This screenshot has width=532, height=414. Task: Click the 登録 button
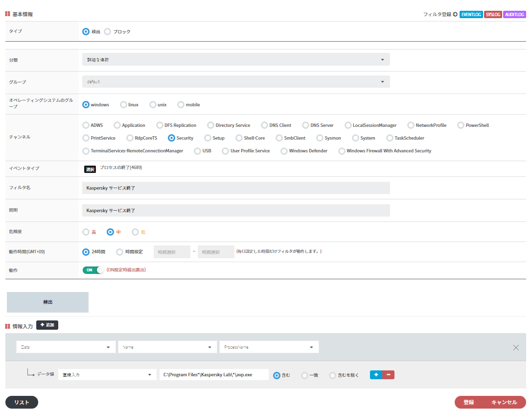pos(468,402)
